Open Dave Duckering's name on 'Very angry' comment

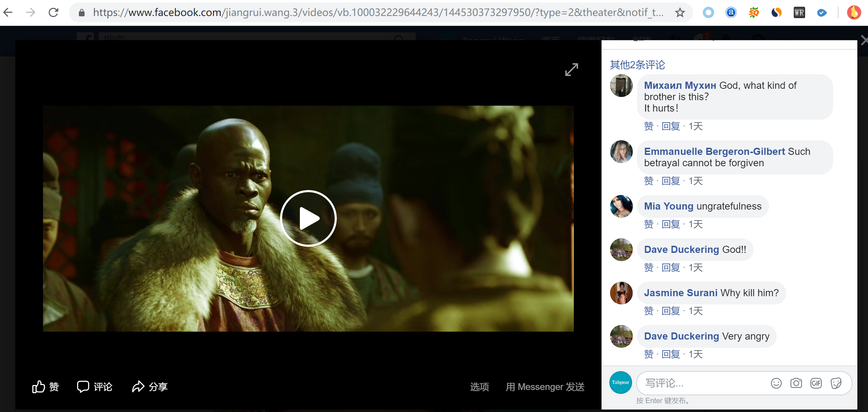681,336
